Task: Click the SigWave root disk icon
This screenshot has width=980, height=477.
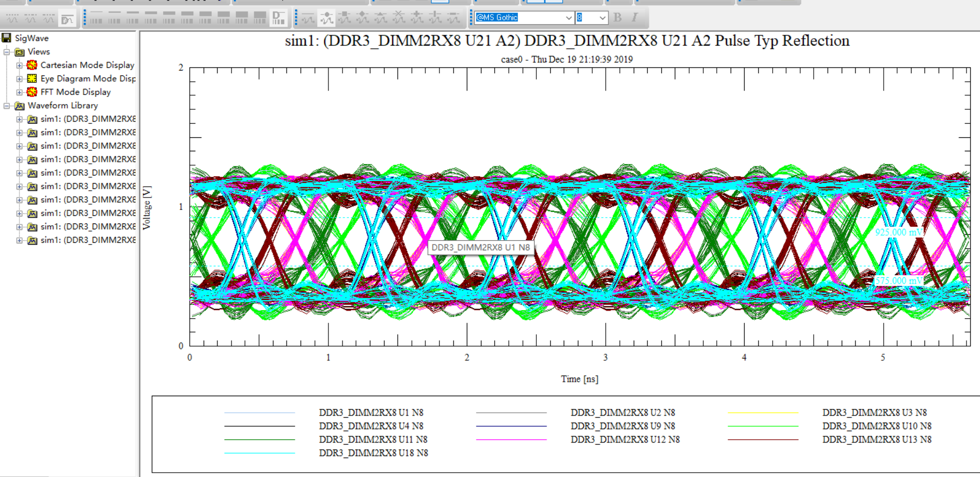Action: (x=6, y=38)
